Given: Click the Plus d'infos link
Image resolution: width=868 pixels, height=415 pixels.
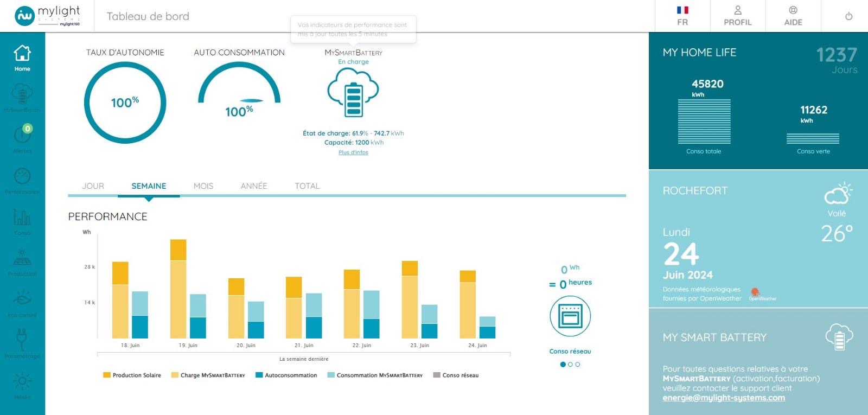Looking at the screenshot, I should [x=353, y=152].
